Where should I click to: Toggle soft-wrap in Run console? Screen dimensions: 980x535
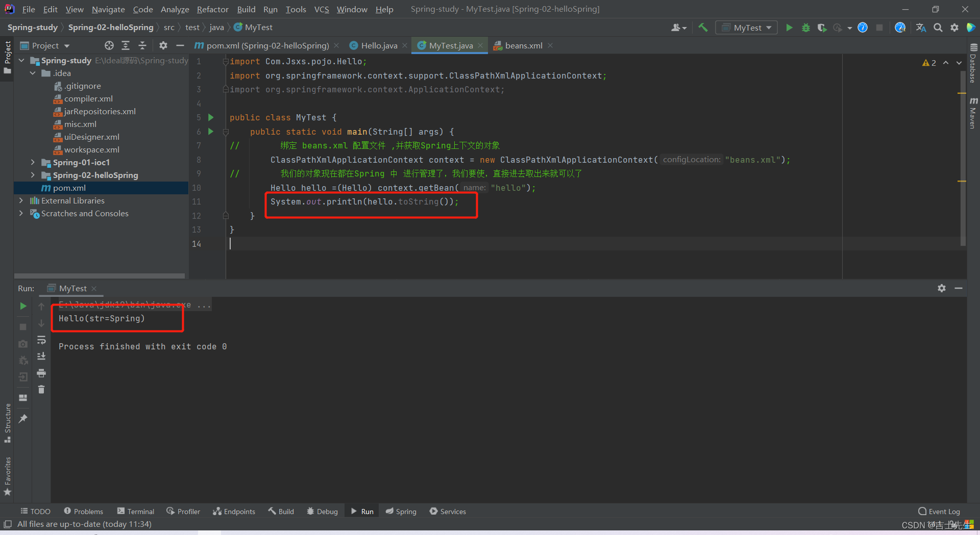pos(41,340)
